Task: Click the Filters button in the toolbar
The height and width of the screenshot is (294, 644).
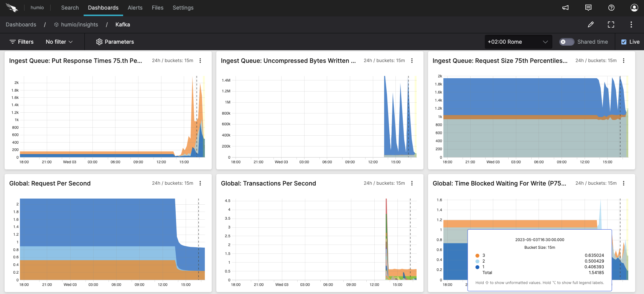Action: pos(21,42)
